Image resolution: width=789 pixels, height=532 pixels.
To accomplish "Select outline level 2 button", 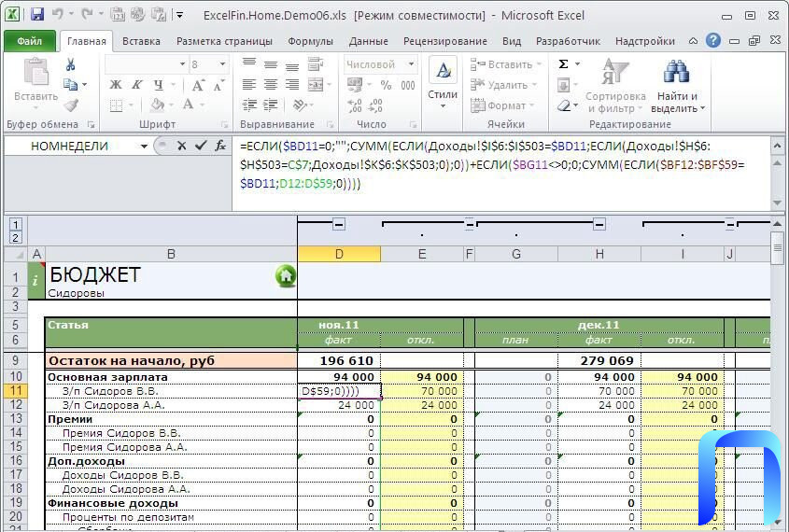I will click(x=16, y=238).
